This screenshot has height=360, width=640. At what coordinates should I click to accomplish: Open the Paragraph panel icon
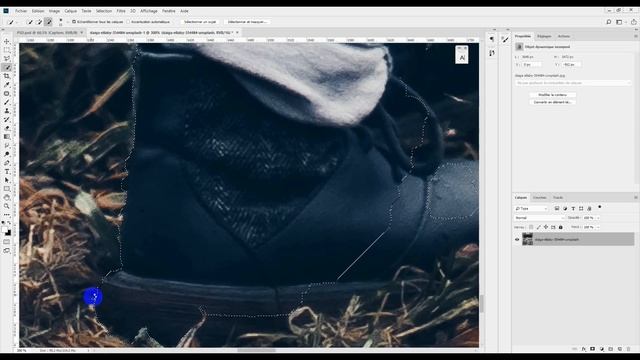pyautogui.click(x=492, y=39)
